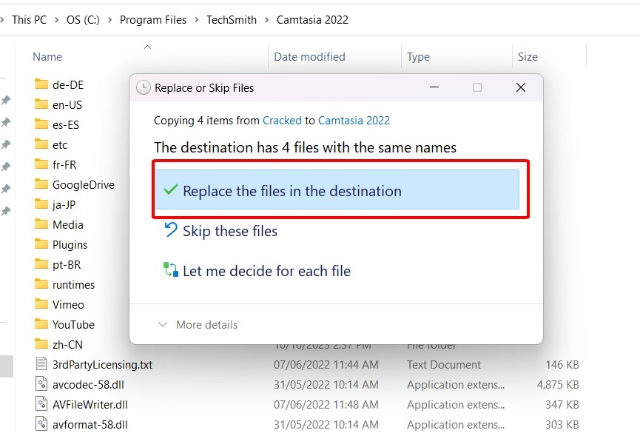The height and width of the screenshot is (433, 640).
Task: Select the fr-FR folder icon
Action: (41, 164)
